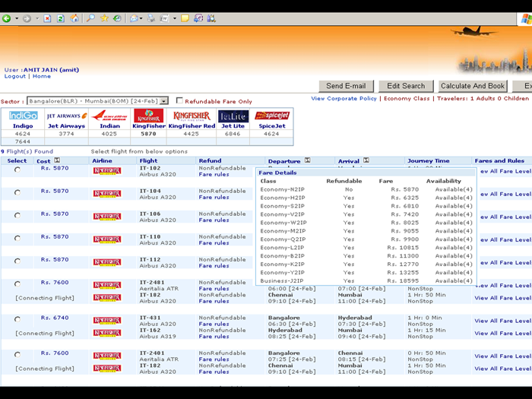This screenshot has height=399, width=532.
Task: Select the flight IT-112 radio button
Action: click(17, 261)
